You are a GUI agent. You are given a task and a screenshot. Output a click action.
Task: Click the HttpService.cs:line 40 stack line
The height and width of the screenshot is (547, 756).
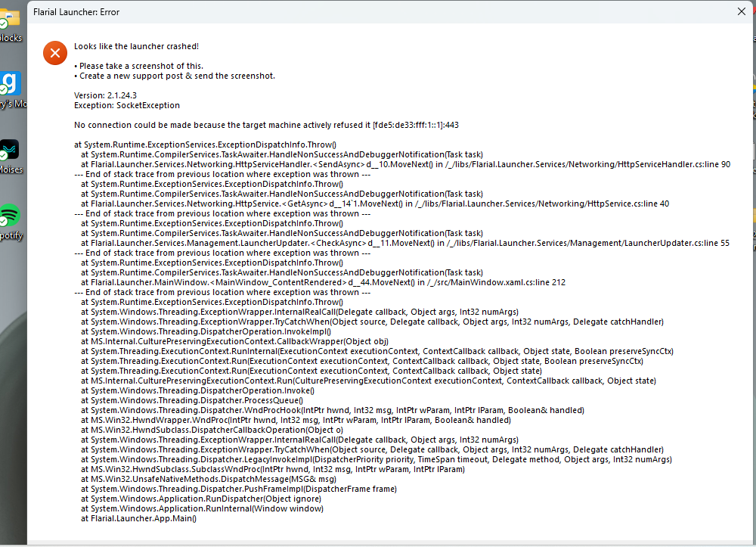pos(375,204)
